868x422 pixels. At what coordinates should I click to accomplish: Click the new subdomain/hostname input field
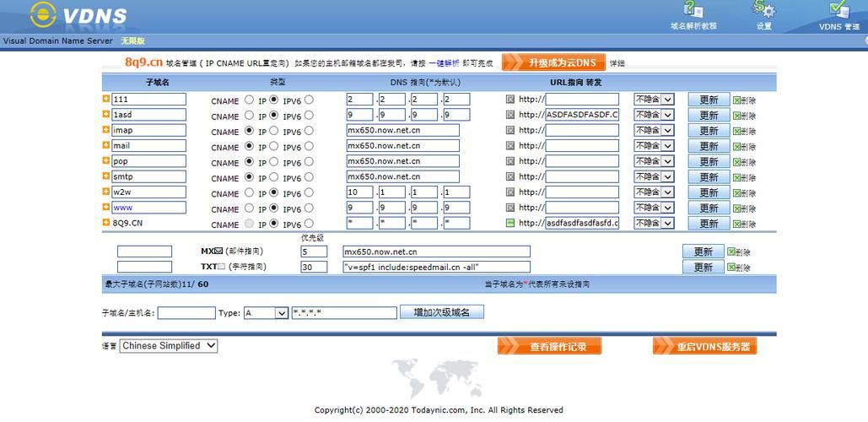pyautogui.click(x=186, y=313)
